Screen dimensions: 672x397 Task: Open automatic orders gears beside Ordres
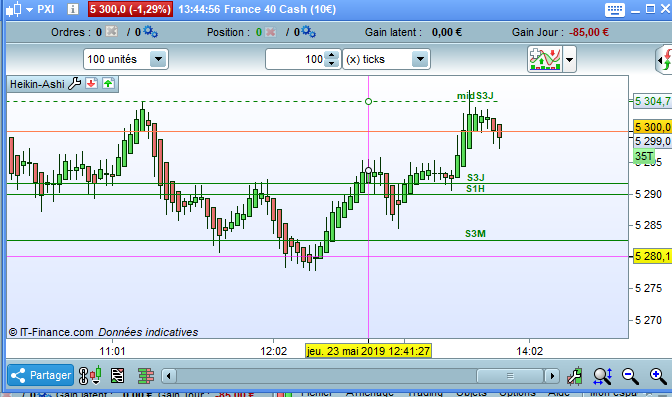pos(150,32)
